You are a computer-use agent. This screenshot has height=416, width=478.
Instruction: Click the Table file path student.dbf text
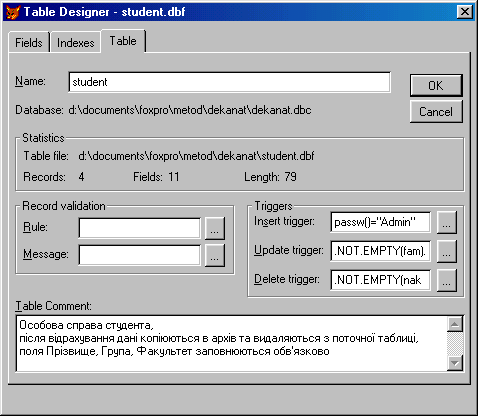click(196, 156)
